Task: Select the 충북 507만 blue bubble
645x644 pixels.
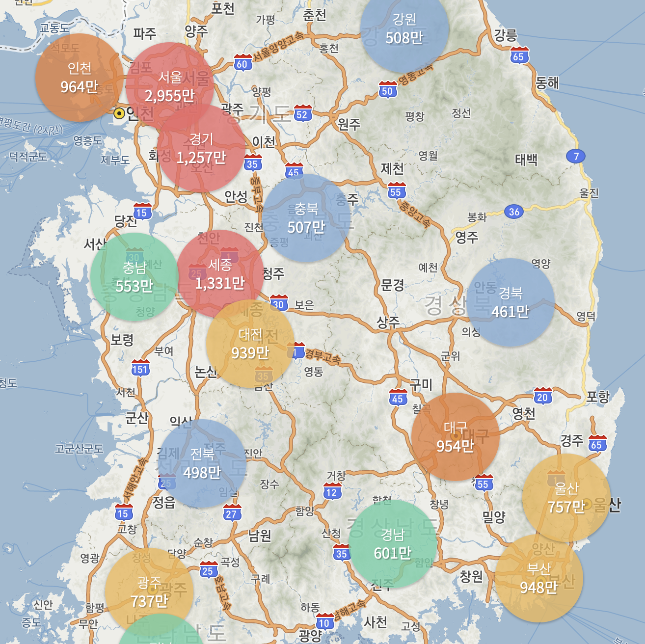Action: [x=306, y=218]
